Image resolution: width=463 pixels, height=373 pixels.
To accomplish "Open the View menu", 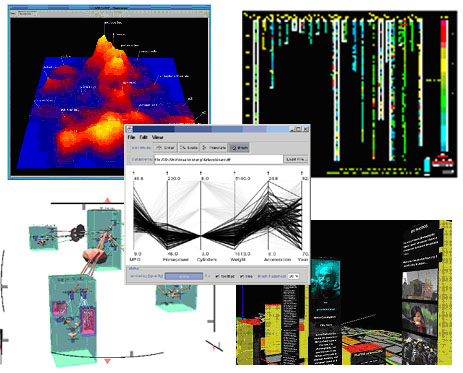I will 157,137.
